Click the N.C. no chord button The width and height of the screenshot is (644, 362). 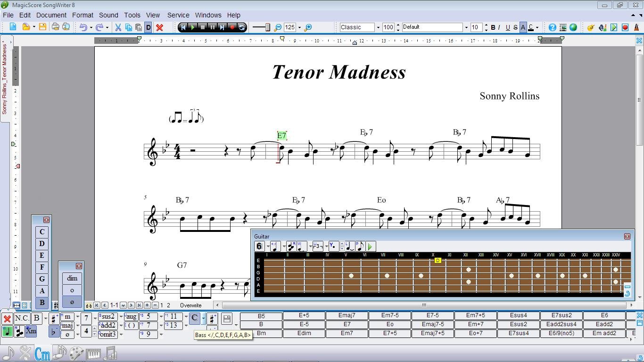coord(22,319)
